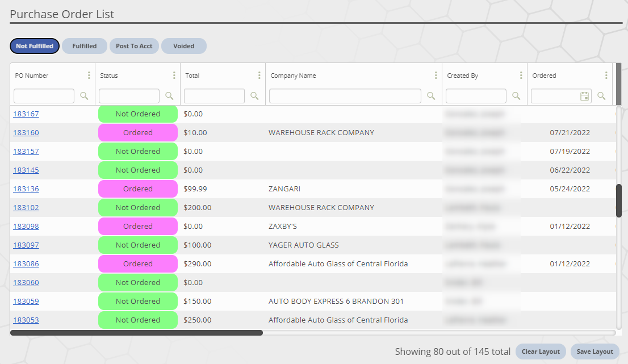
Task: Click the 06/22/2022 ordered date
Action: 570,170
